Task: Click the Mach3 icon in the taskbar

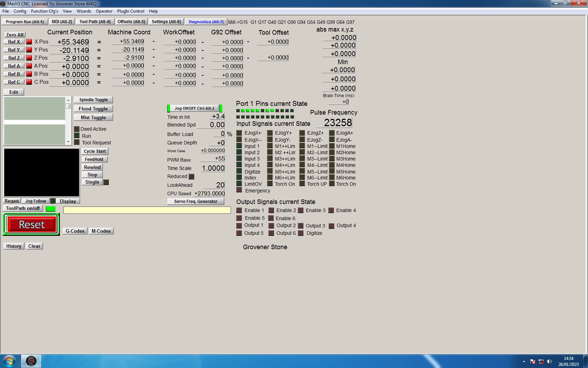Action: (31, 361)
